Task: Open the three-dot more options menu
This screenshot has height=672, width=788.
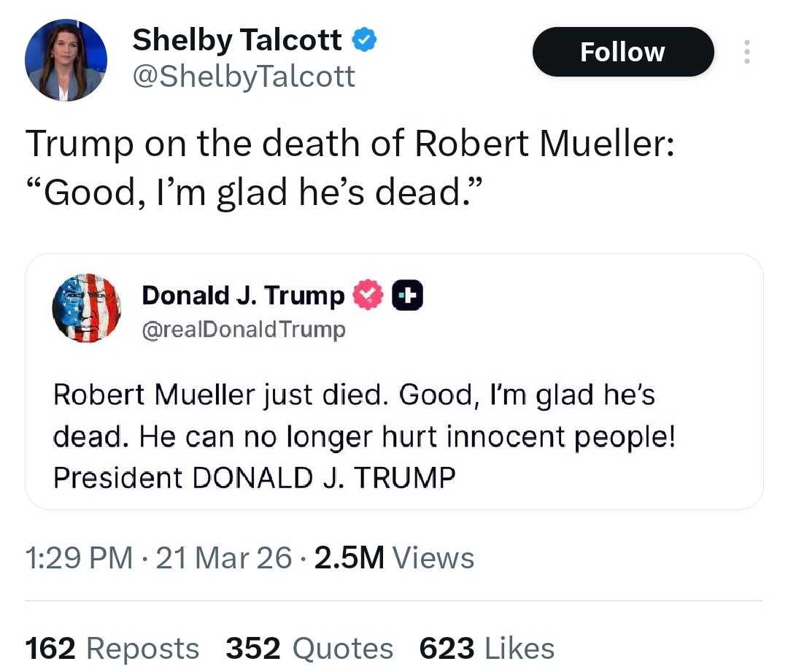Action: (746, 53)
